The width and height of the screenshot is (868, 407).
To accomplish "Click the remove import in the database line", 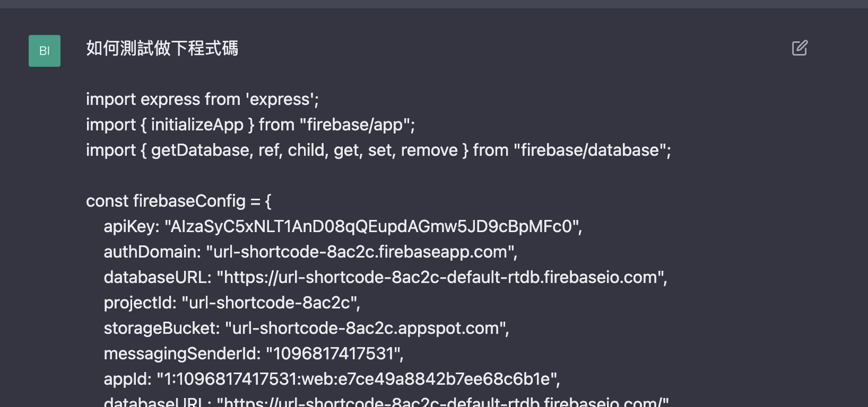I will click(x=429, y=150).
